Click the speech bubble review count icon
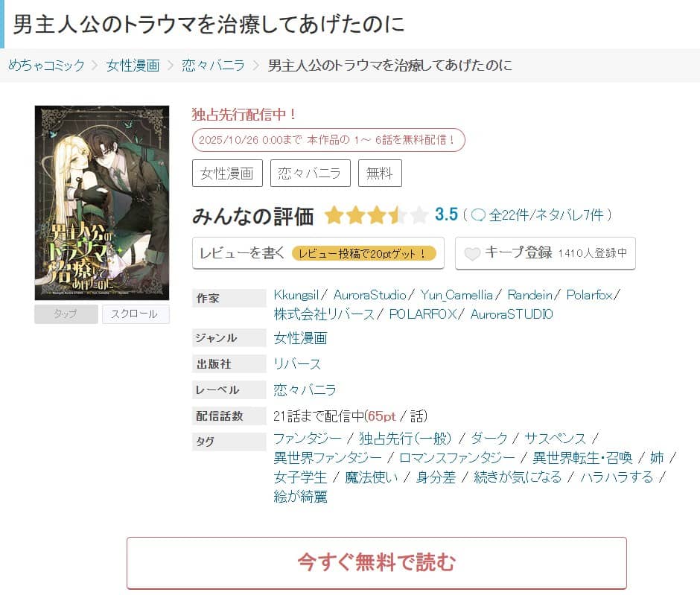The image size is (700, 595). click(x=477, y=215)
